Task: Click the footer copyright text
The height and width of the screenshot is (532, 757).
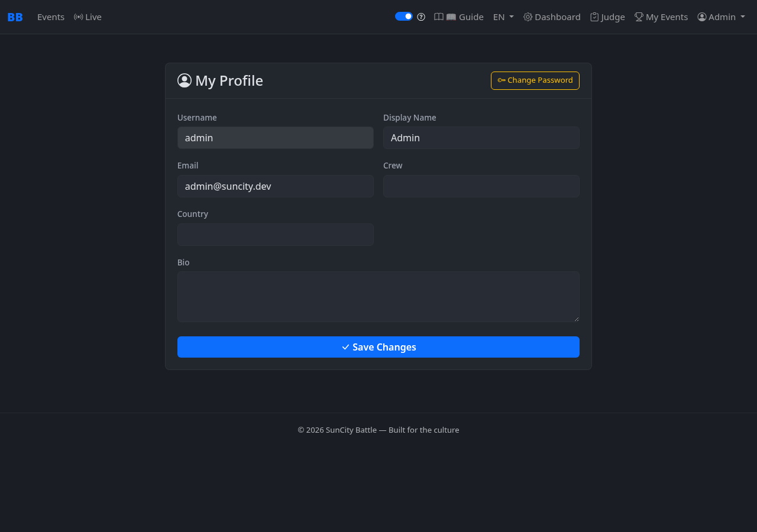Action: coord(378,430)
